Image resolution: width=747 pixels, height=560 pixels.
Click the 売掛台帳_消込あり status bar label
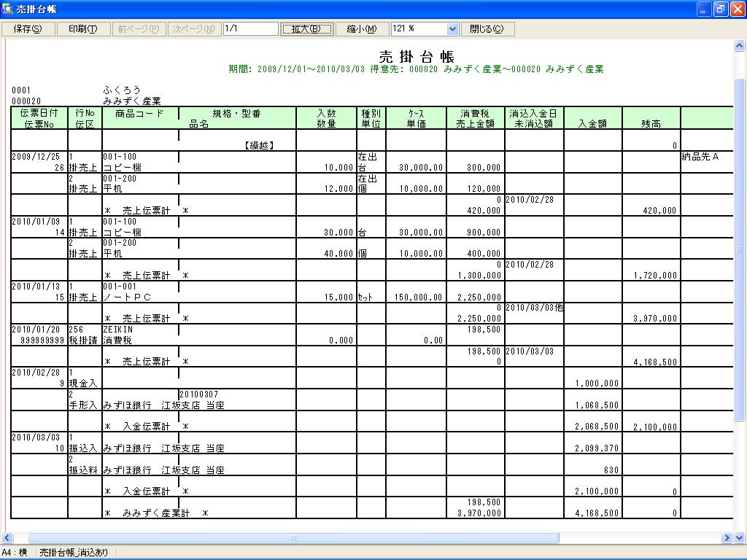pos(74,553)
